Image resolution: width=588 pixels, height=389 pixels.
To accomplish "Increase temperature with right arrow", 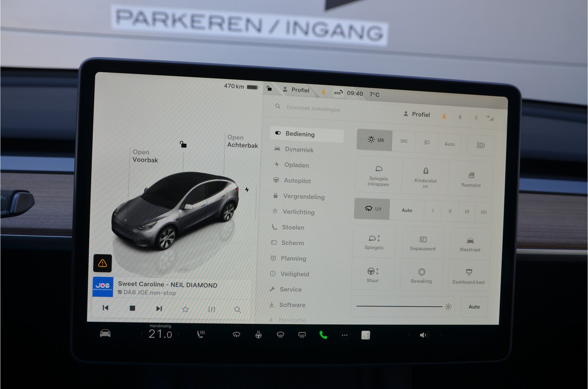I will 178,334.
